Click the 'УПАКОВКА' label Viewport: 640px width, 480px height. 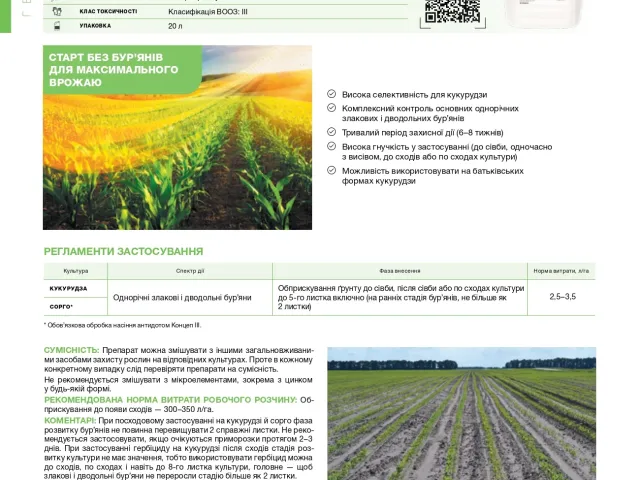[95, 26]
